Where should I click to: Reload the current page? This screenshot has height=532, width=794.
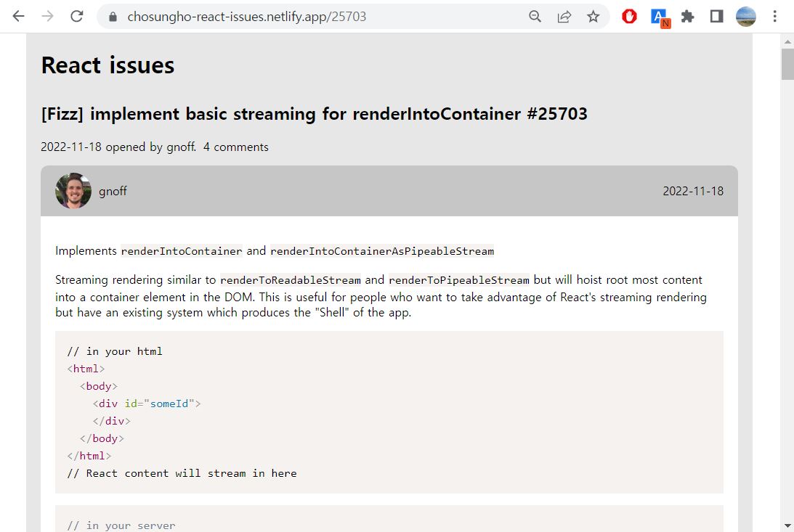[x=76, y=17]
